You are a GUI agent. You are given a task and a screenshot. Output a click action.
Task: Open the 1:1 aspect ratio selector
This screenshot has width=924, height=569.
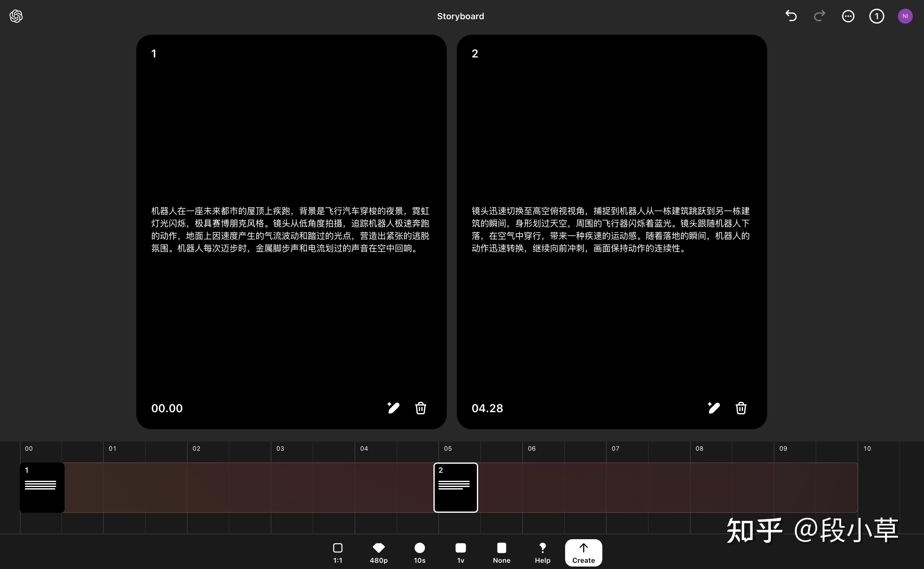tap(337, 553)
